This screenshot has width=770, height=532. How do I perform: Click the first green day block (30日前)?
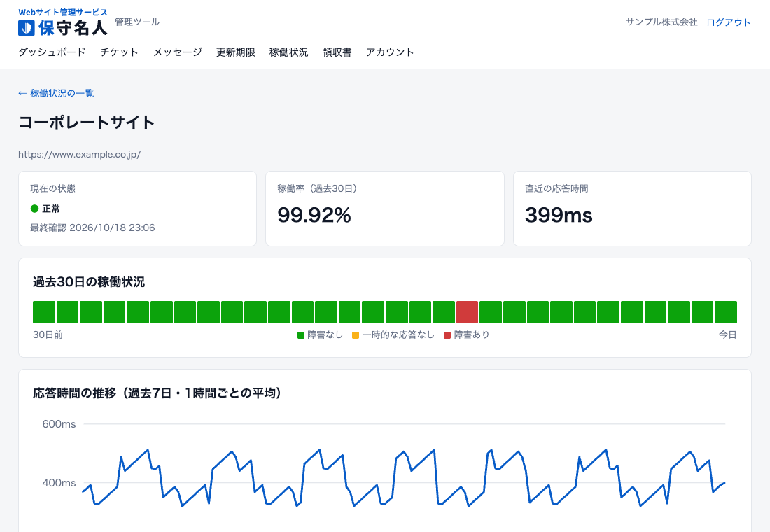coord(43,312)
